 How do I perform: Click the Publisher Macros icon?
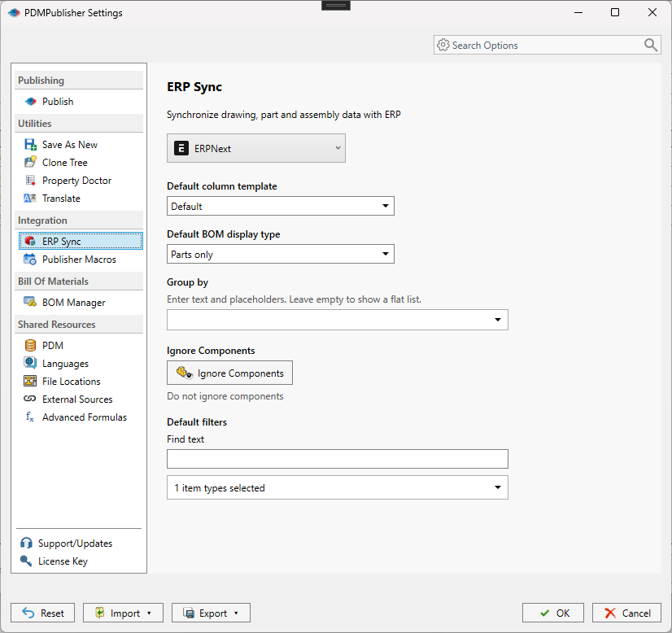[x=30, y=259]
